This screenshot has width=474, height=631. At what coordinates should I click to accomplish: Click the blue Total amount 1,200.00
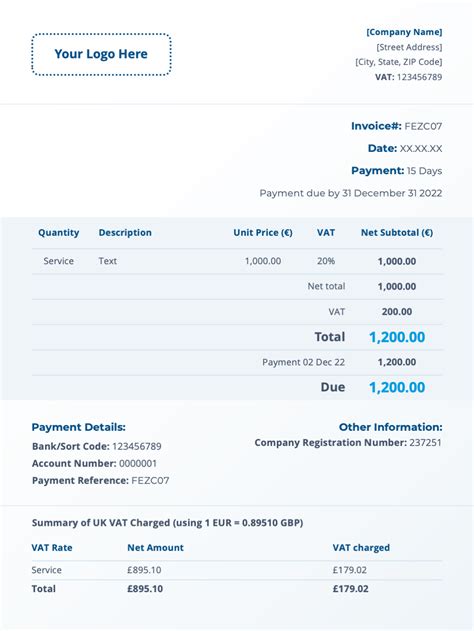[x=397, y=337]
